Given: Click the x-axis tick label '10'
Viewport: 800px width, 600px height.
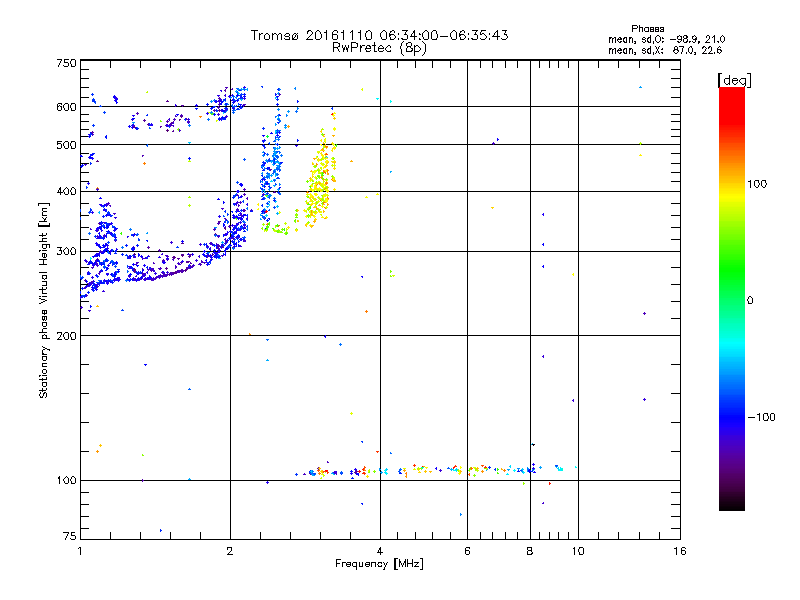Looking at the screenshot, I should click(578, 551).
